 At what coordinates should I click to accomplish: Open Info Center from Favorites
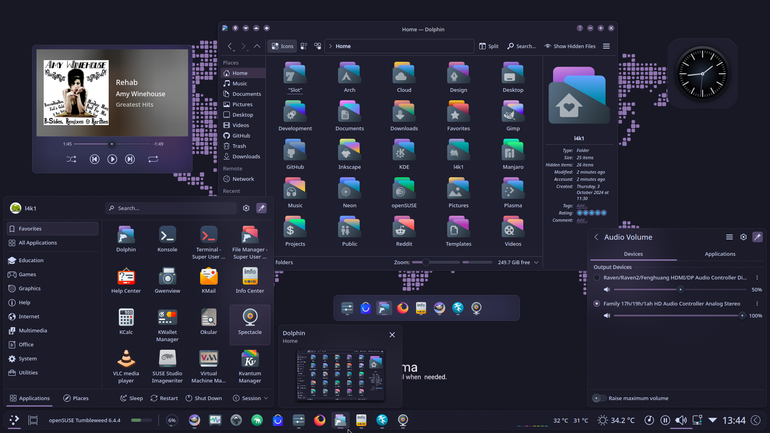click(x=249, y=280)
